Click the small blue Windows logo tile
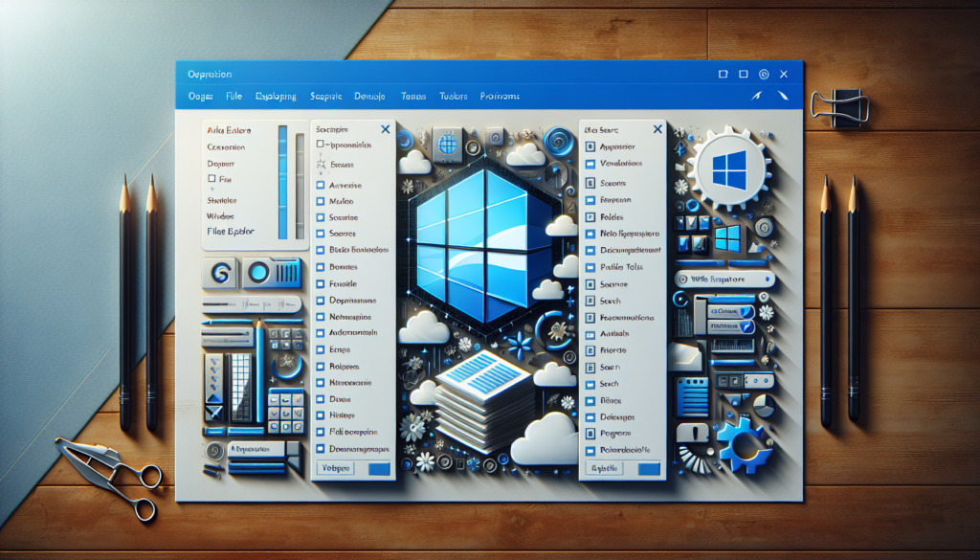980x560 pixels. (727, 238)
